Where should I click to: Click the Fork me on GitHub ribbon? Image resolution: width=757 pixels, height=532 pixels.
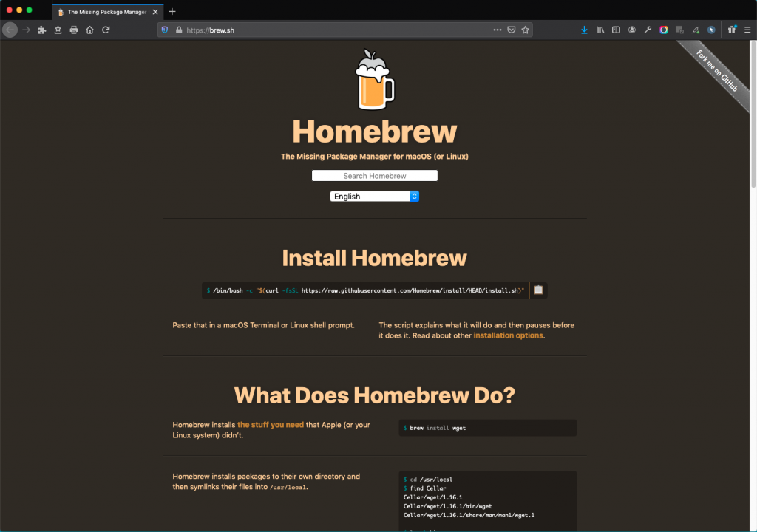point(717,71)
